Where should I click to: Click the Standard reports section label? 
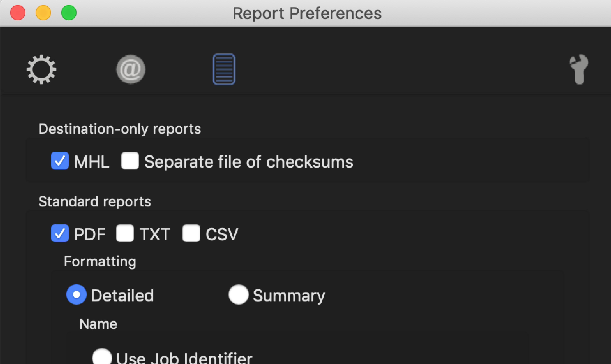pos(95,202)
